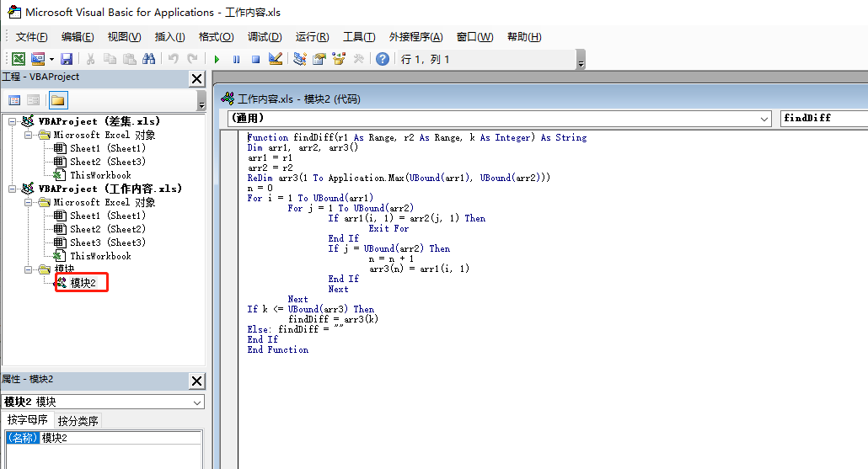Open toolbar options dropdown arrow
The image size is (868, 469).
click(581, 60)
